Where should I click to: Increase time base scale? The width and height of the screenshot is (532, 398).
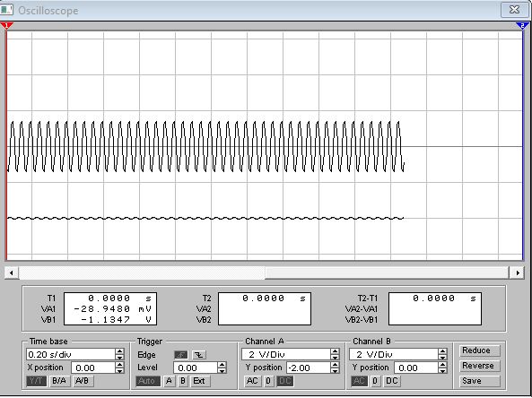coord(119,351)
